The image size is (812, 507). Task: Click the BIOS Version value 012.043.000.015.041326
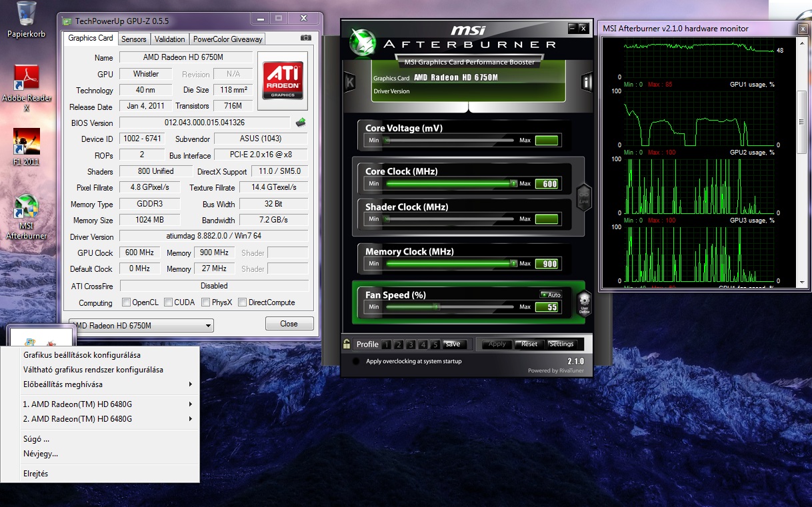[x=205, y=123]
